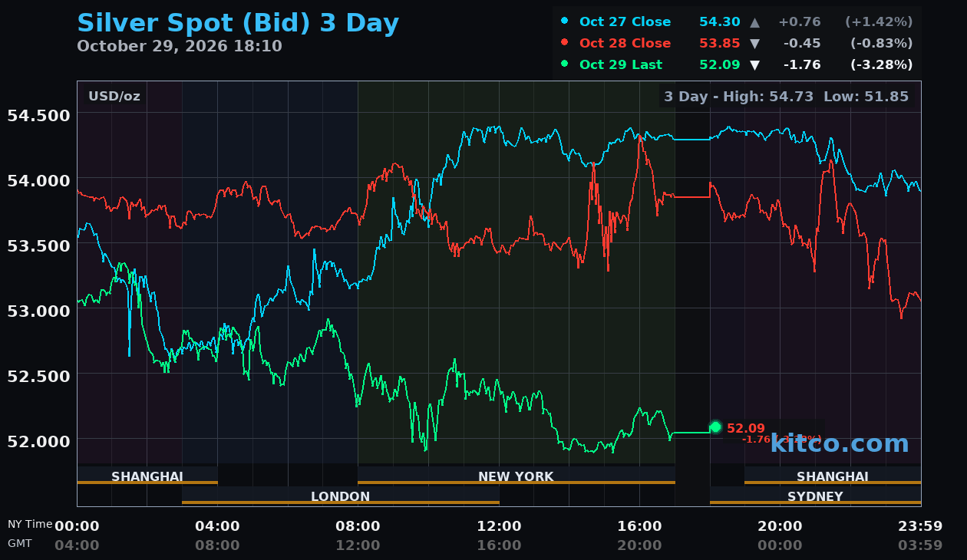Click the 'GMT' axis label

20,543
